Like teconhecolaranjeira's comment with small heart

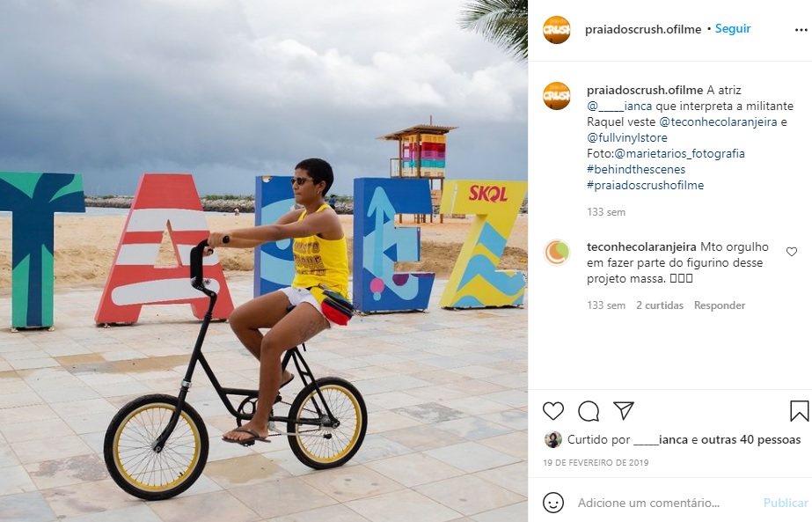click(791, 252)
